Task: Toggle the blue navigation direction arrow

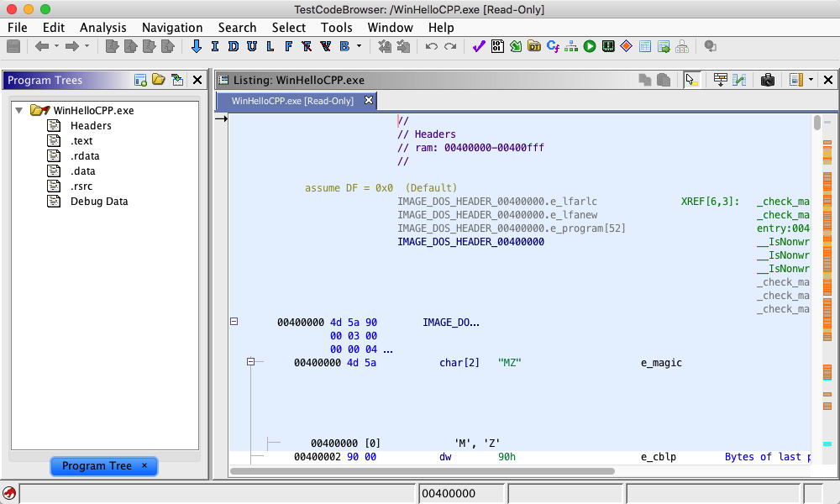Action: [197, 46]
